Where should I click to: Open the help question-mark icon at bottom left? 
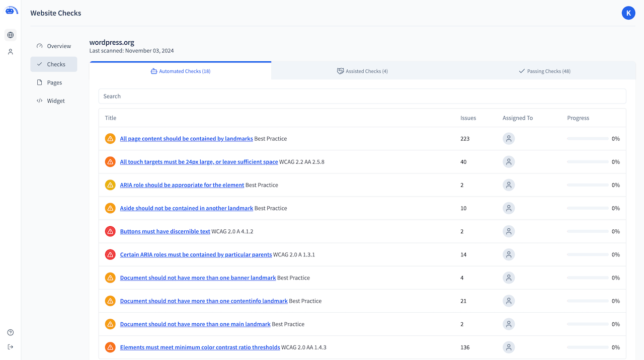pyautogui.click(x=10, y=332)
